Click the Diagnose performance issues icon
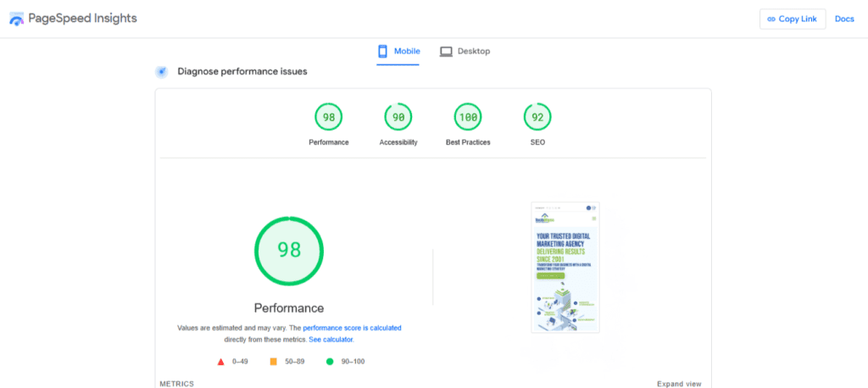Screen dimensions: 868x388 162,72
